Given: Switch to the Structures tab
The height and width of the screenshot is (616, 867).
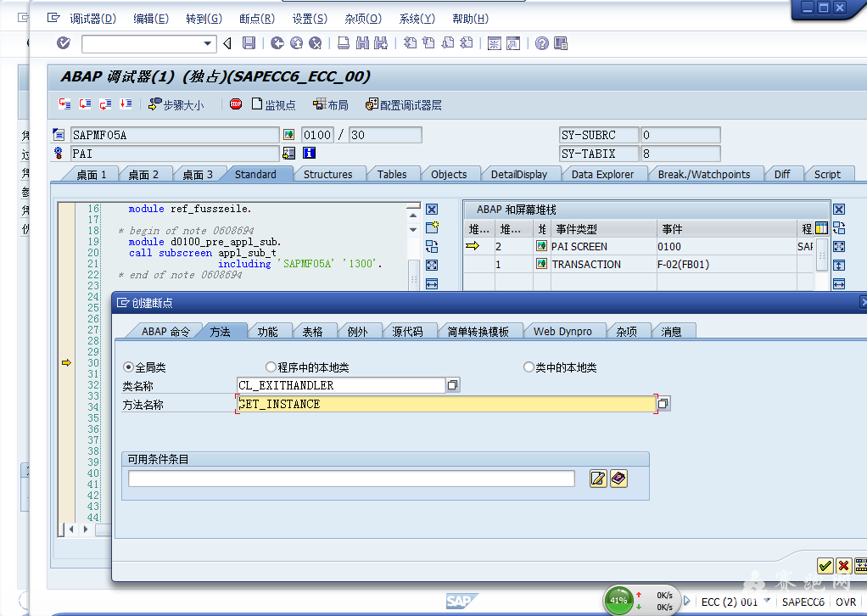Looking at the screenshot, I should tap(328, 174).
